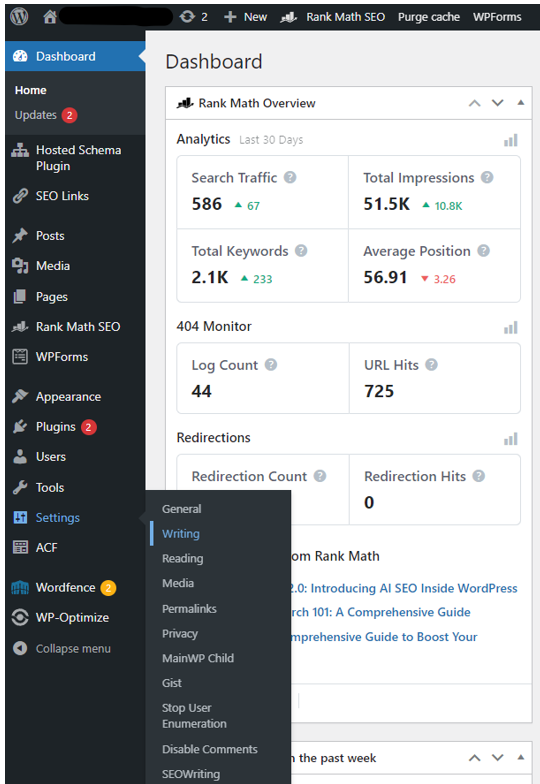Viewport: 540px width, 784px height.
Task: Toggle Rank Math Overview panel collapse triangle
Action: [x=520, y=102]
